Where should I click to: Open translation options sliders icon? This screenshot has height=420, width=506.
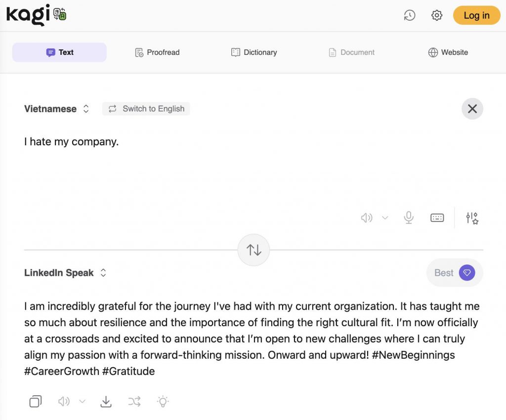(x=472, y=217)
